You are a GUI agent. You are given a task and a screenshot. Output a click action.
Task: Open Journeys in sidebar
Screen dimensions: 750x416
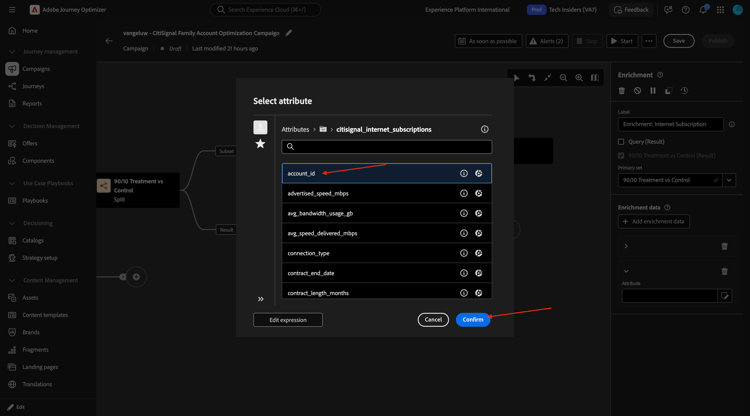tap(33, 87)
